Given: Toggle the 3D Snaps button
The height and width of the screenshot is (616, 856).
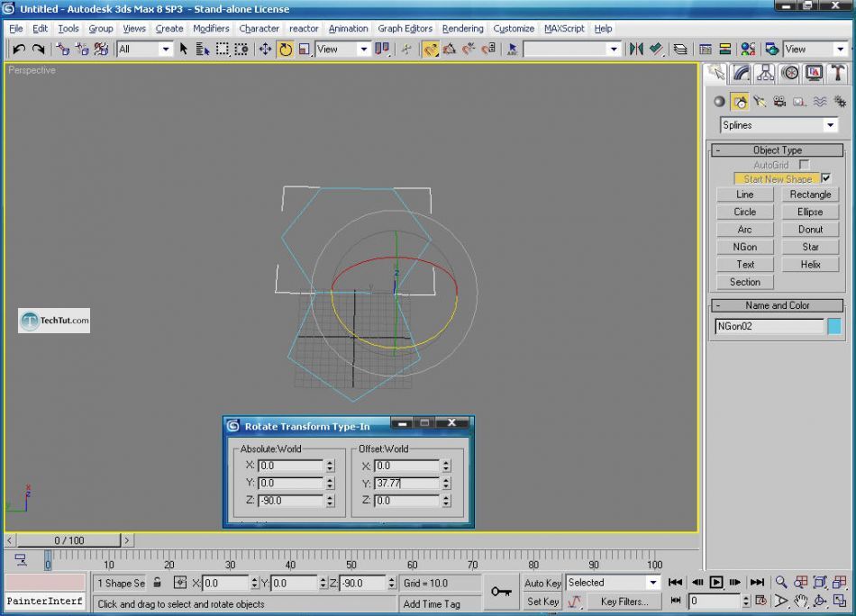Looking at the screenshot, I should click(430, 50).
